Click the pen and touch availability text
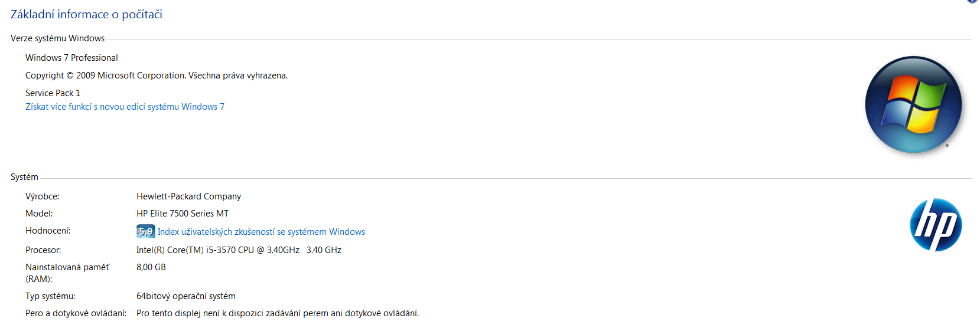The height and width of the screenshot is (328, 980). [277, 313]
